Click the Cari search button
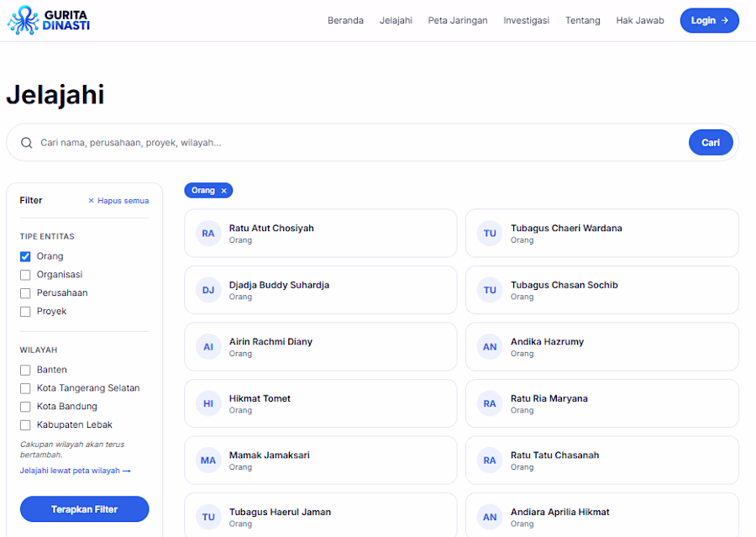The width and height of the screenshot is (756, 537). click(711, 142)
